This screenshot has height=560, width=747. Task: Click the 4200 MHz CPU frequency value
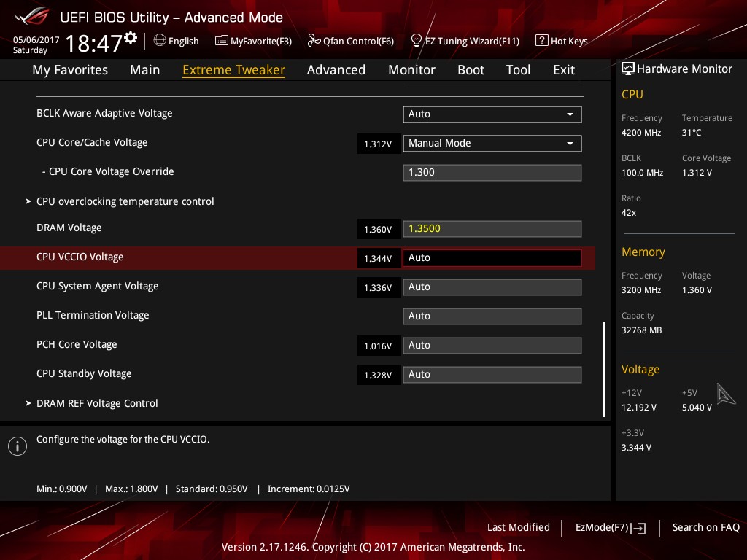point(641,133)
